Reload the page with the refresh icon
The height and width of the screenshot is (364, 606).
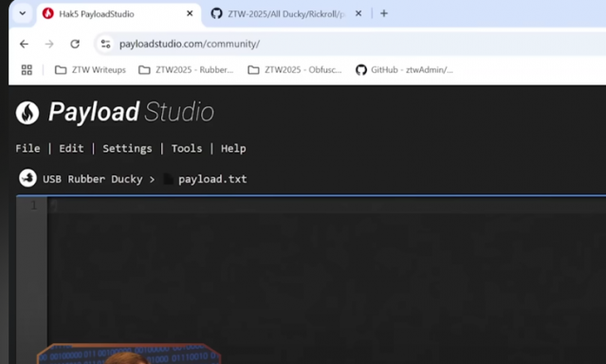[75, 44]
